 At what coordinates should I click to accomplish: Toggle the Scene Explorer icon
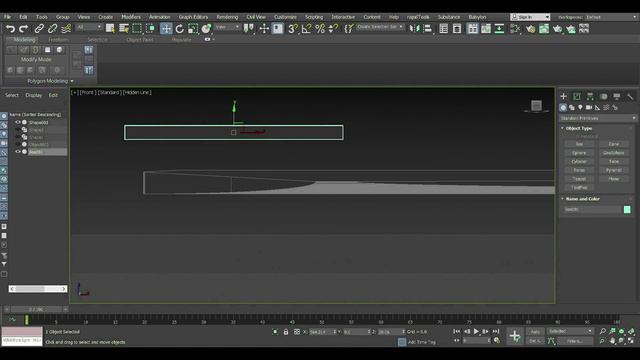[x=443, y=29]
